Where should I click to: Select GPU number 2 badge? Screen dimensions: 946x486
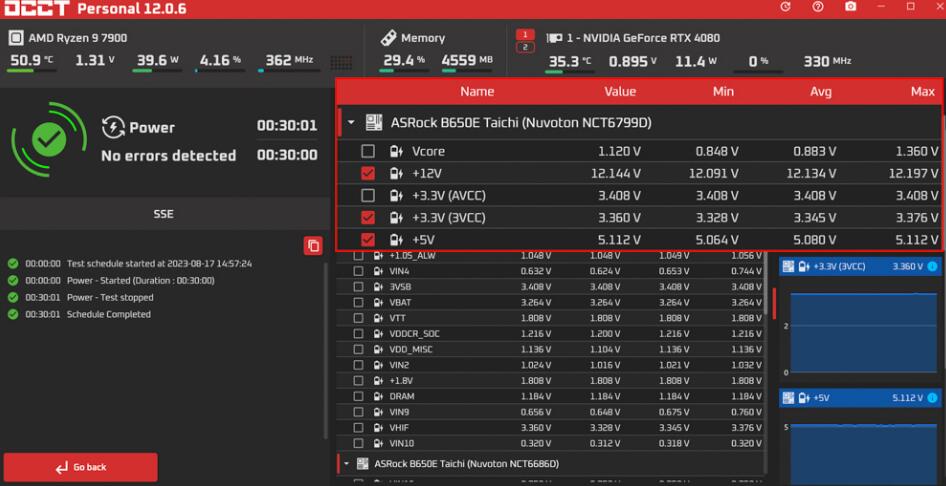tap(525, 47)
